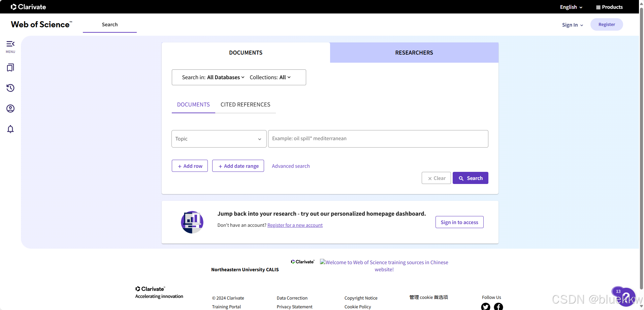Screen dimensions: 644x310
Task: Open Cookie Policy footer link
Action: [x=358, y=307]
